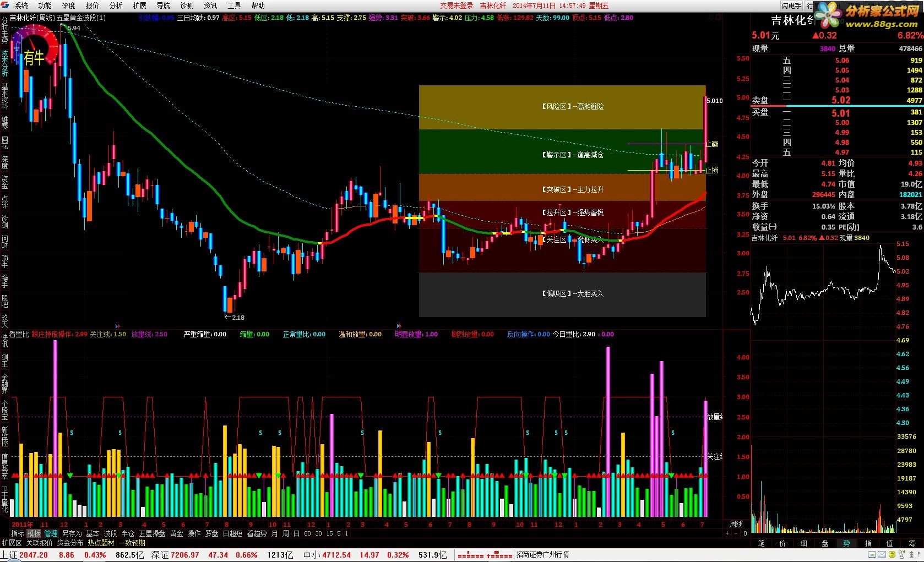This screenshot has width=924, height=562.
Task: Open the 扩展 menu
Action: tap(140, 6)
